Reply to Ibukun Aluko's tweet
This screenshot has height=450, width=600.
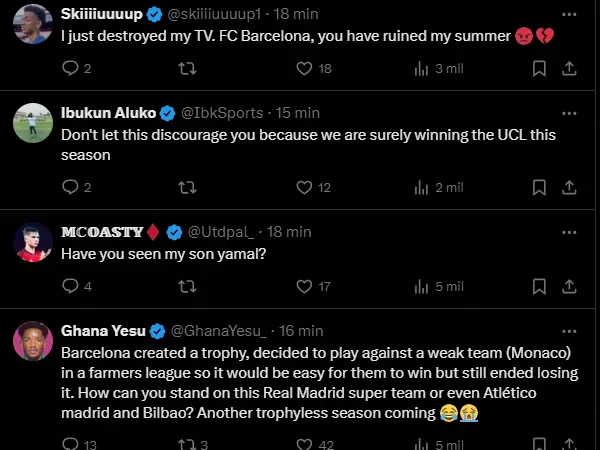[x=70, y=187]
